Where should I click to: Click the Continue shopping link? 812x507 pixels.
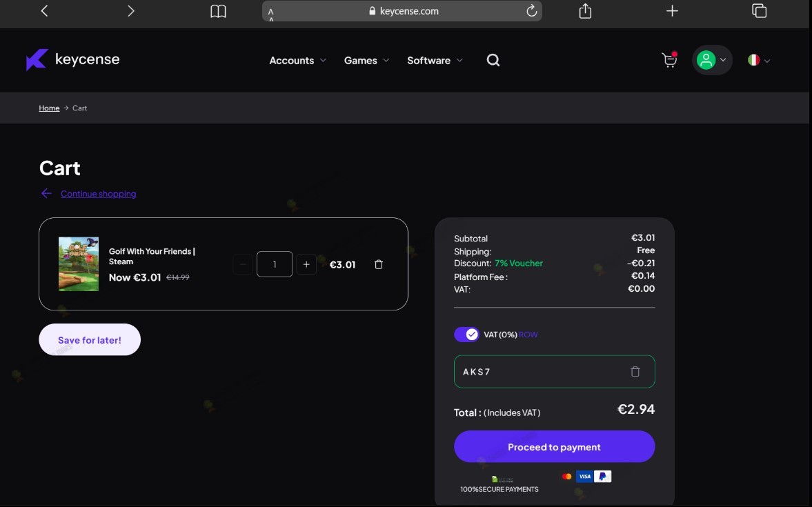pos(99,194)
